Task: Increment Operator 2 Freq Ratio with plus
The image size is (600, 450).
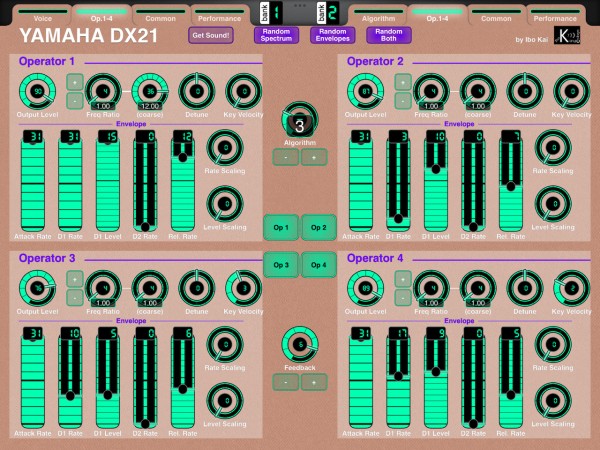Action: coord(403,82)
